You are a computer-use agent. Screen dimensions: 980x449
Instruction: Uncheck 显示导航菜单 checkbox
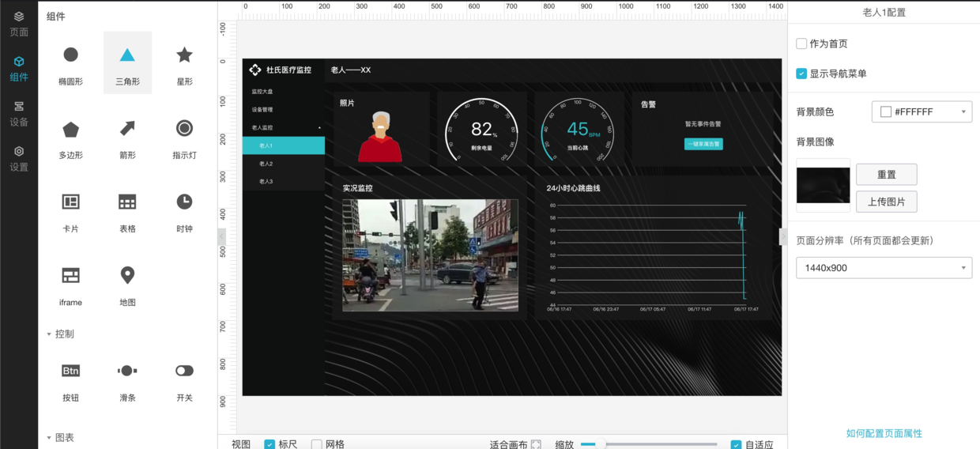coord(801,74)
